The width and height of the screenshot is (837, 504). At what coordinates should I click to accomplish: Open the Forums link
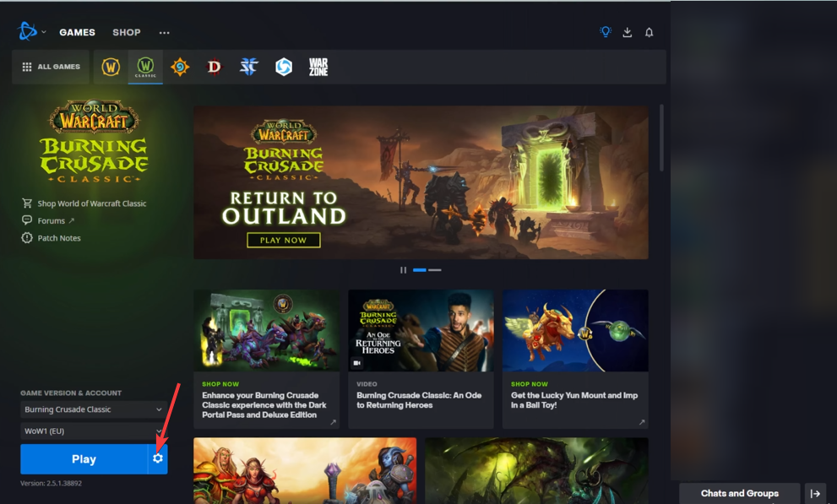pyautogui.click(x=52, y=221)
